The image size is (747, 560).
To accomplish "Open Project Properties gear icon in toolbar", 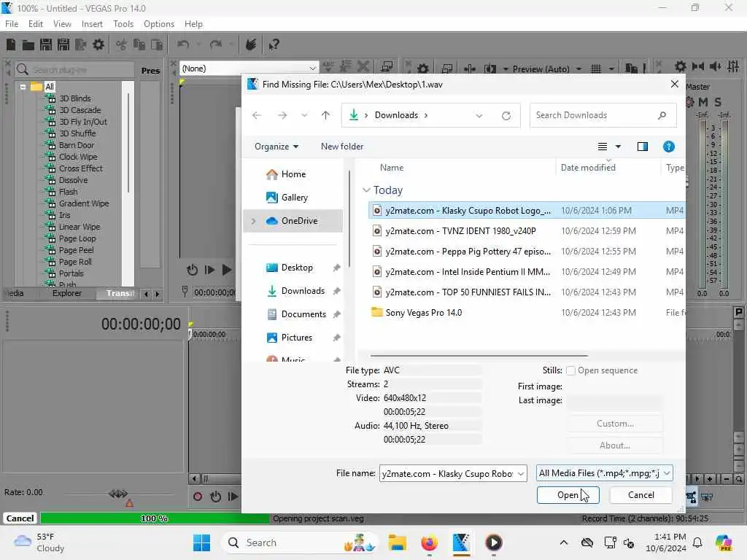I will coord(98,44).
